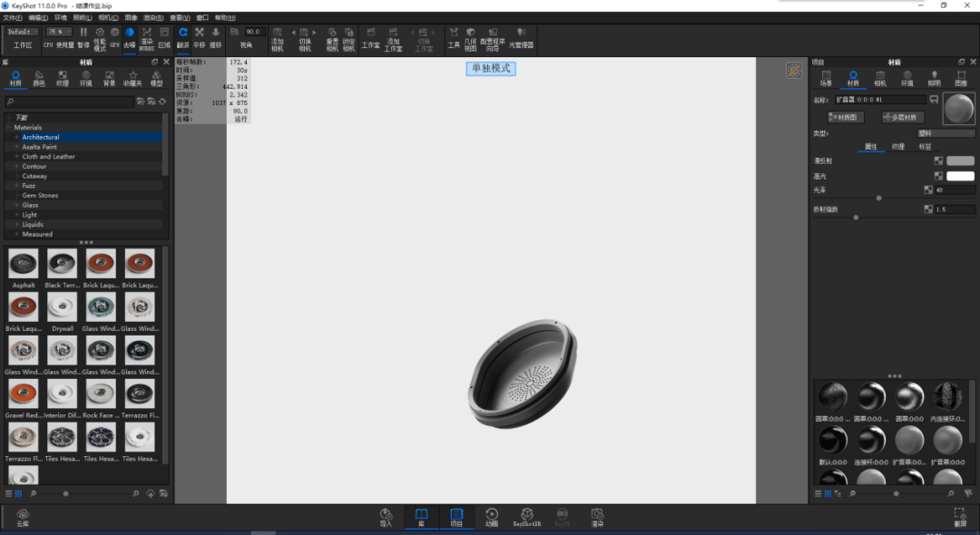Switch to the 场景 project tab
The width and height of the screenshot is (980, 535).
[827, 79]
